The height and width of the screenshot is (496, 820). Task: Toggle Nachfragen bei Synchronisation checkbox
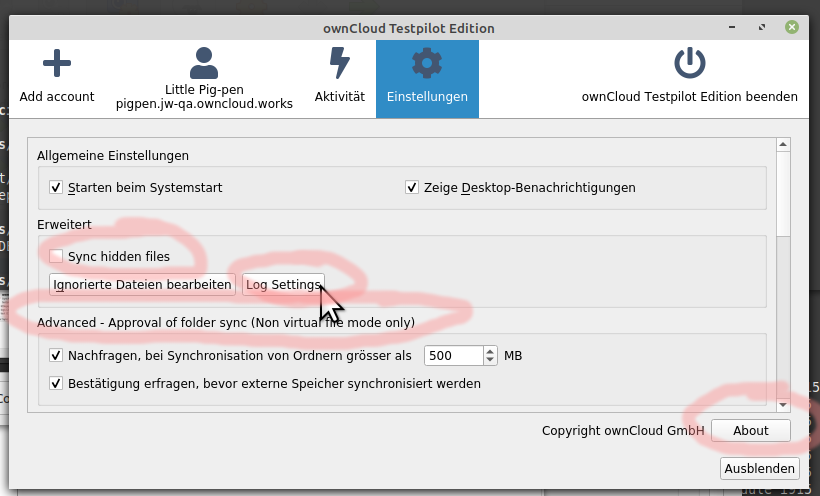(x=56, y=356)
